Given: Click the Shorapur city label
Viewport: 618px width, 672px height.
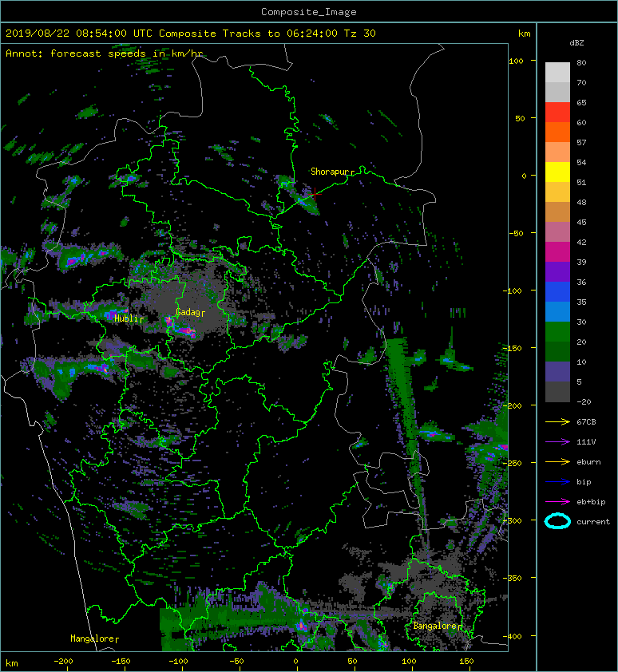Looking at the screenshot, I should point(331,172).
